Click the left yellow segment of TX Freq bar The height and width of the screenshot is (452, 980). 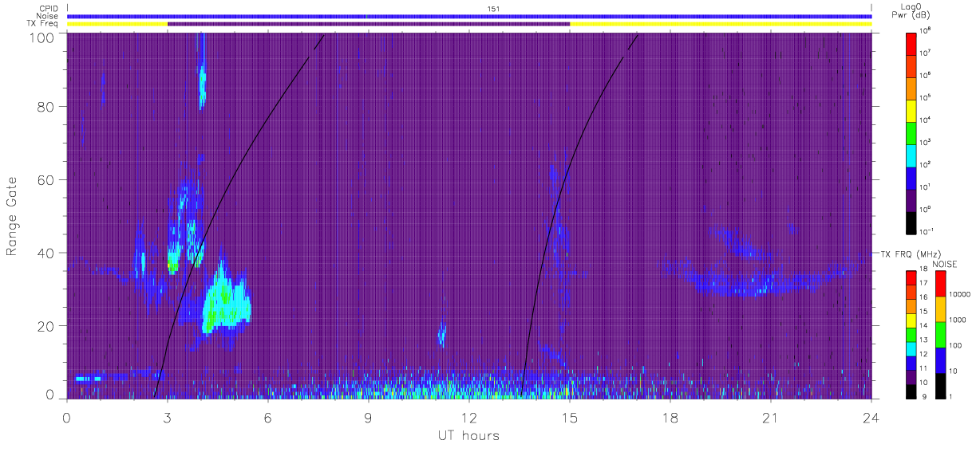tap(117, 24)
